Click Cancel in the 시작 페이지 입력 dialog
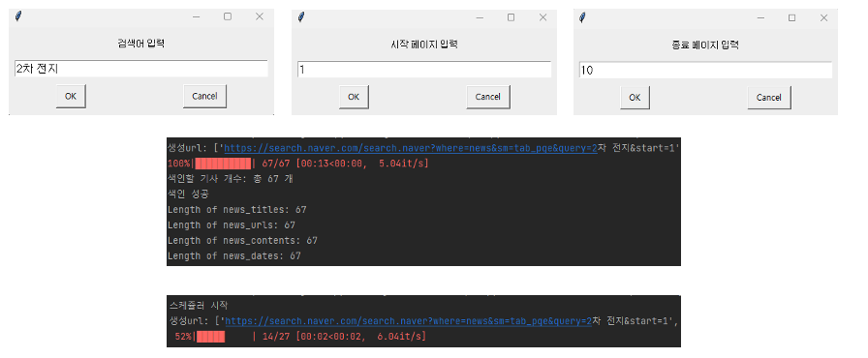This screenshot has height=358, width=868. coord(487,97)
